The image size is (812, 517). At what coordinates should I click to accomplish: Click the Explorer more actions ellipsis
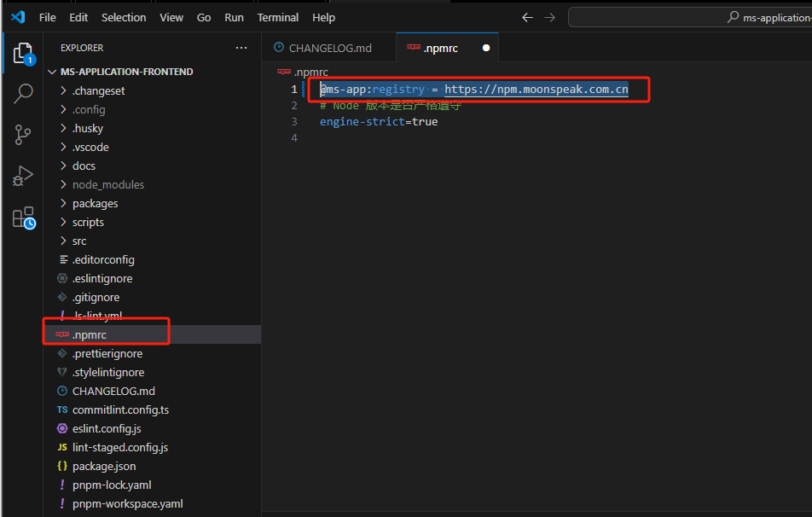[241, 48]
